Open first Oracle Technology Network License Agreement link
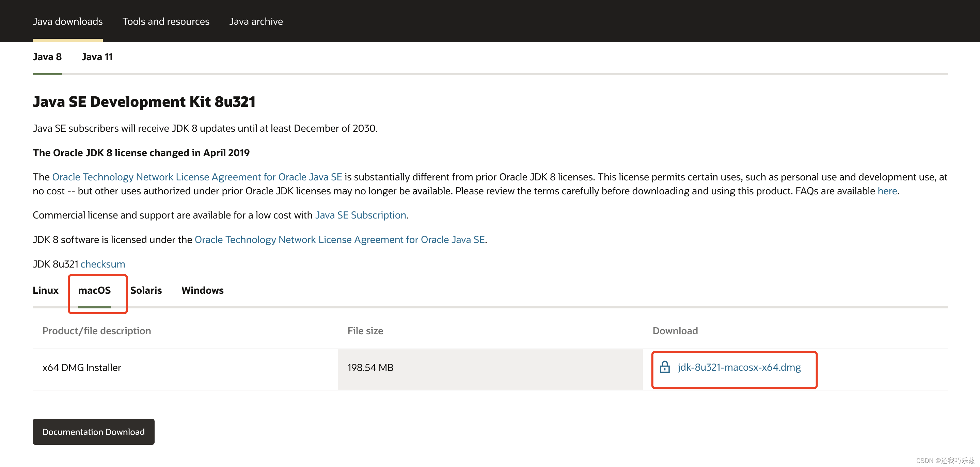Image resolution: width=980 pixels, height=467 pixels. click(x=197, y=177)
